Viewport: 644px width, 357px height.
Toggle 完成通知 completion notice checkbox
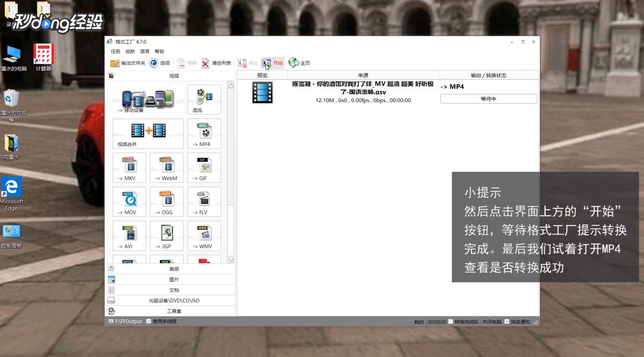pyautogui.click(x=507, y=322)
